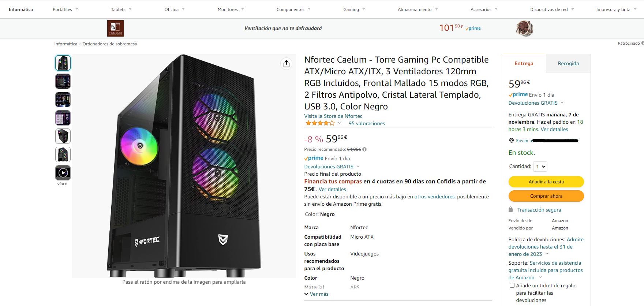The image size is (644, 306).
Task: Expand the rating breakdown chevron near stars
Action: [x=340, y=123]
